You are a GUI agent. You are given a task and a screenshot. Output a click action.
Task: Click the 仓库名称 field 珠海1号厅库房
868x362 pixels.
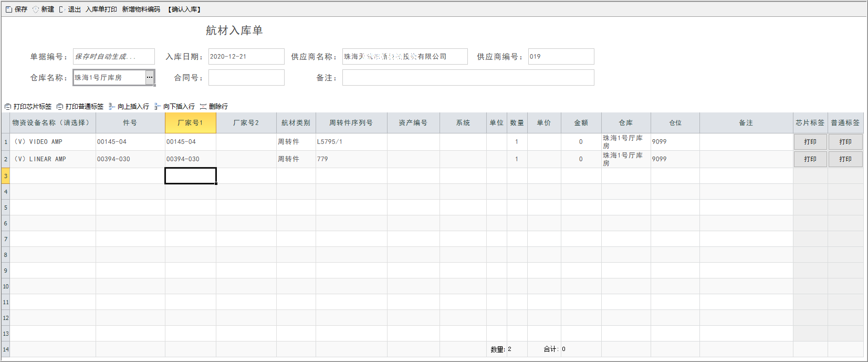tap(109, 77)
